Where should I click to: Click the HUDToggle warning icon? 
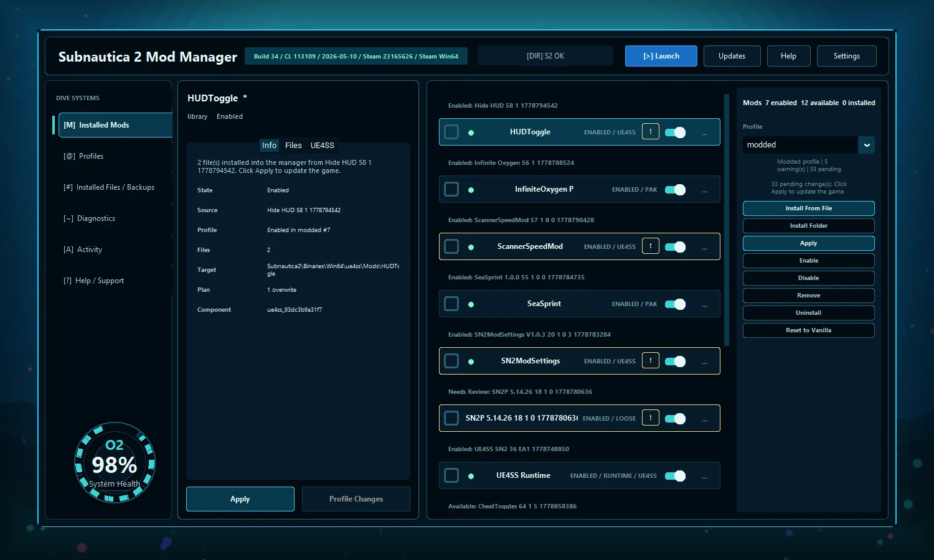click(x=651, y=131)
